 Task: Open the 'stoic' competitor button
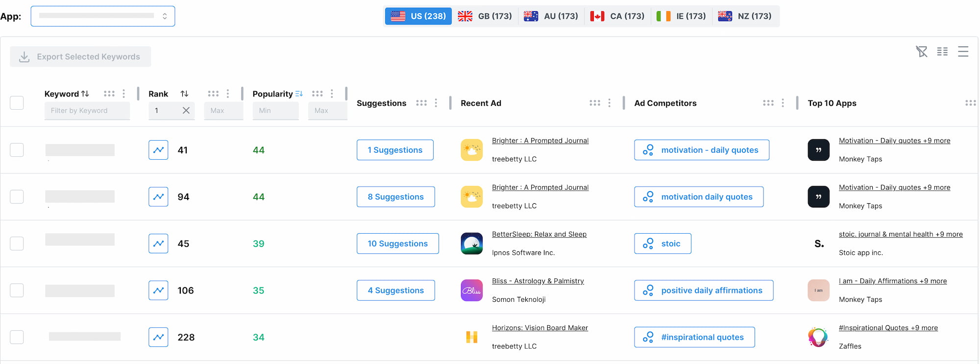coord(662,243)
